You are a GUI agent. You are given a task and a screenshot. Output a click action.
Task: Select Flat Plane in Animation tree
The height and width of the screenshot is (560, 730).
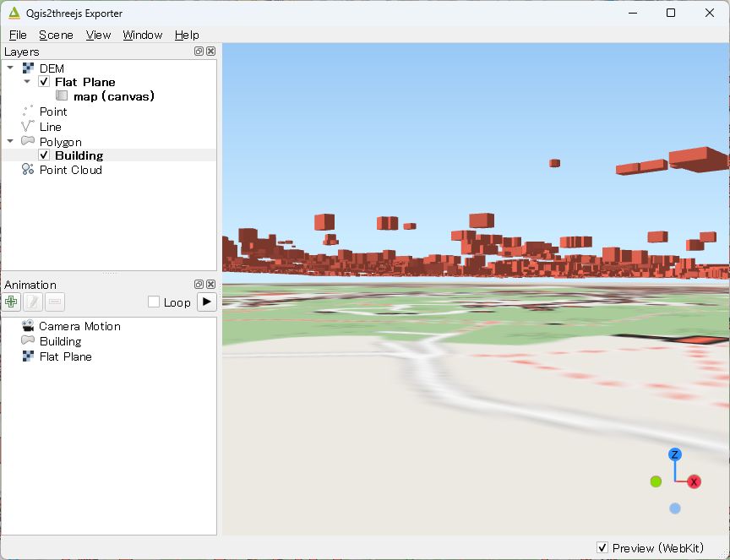[66, 356]
